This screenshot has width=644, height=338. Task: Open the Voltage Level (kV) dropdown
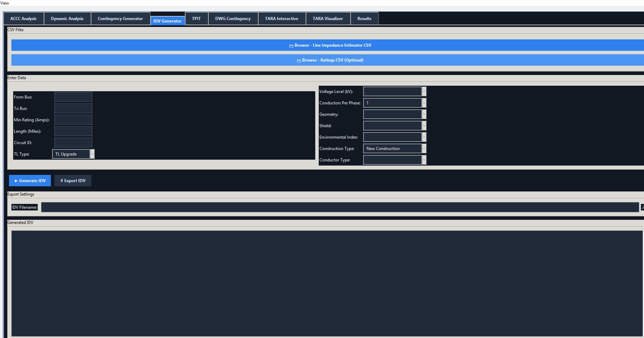click(395, 92)
